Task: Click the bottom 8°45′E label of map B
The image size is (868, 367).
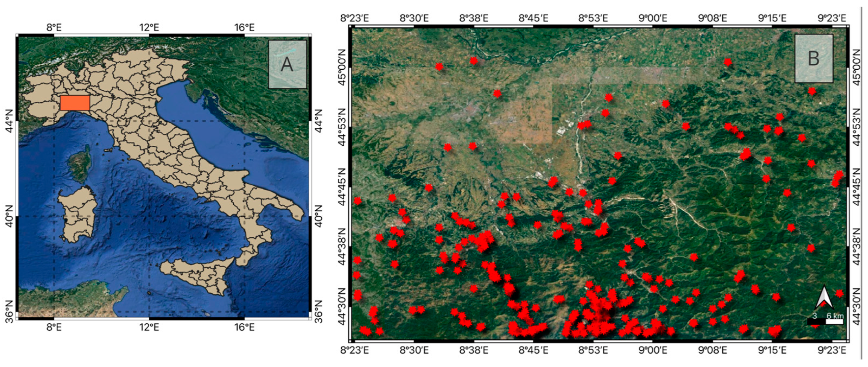Action: (534, 350)
